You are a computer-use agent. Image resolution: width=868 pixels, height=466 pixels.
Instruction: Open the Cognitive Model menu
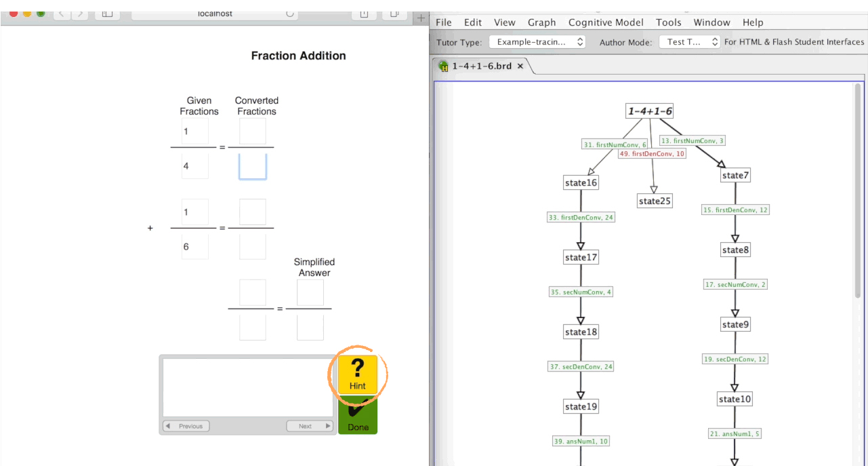click(x=606, y=22)
